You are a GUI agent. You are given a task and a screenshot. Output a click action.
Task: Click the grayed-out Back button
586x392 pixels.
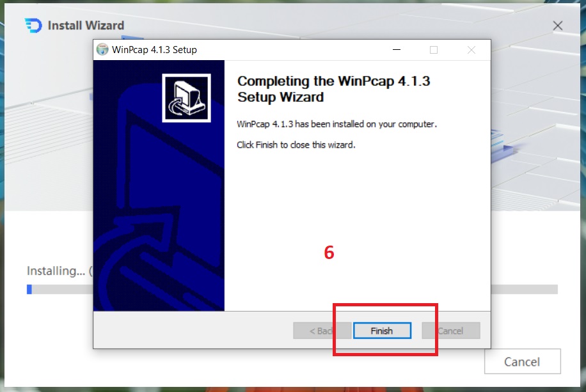tap(322, 331)
